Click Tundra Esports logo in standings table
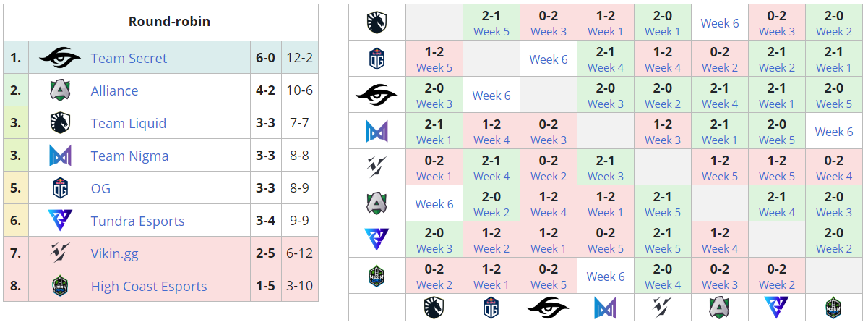This screenshot has height=325, width=868. [x=60, y=221]
